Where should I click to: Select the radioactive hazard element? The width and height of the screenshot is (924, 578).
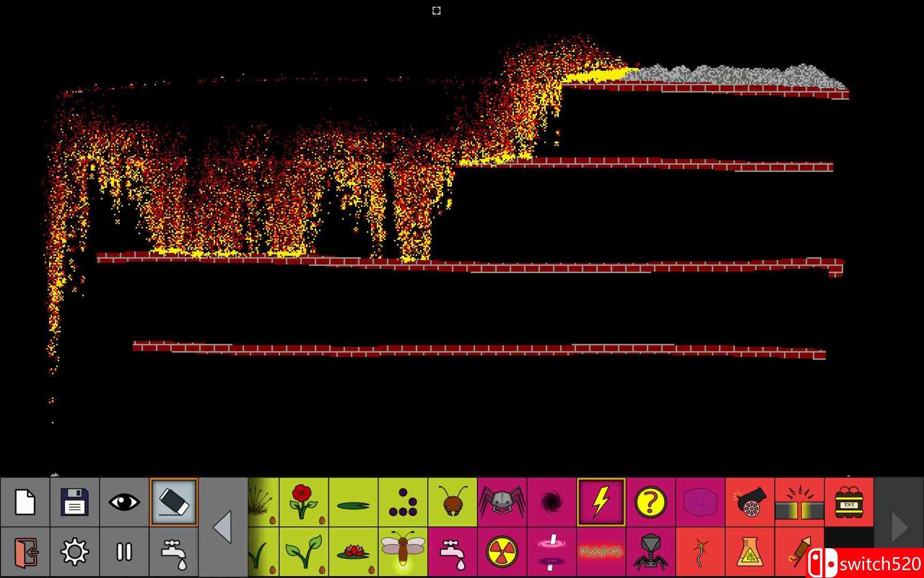[x=502, y=551]
